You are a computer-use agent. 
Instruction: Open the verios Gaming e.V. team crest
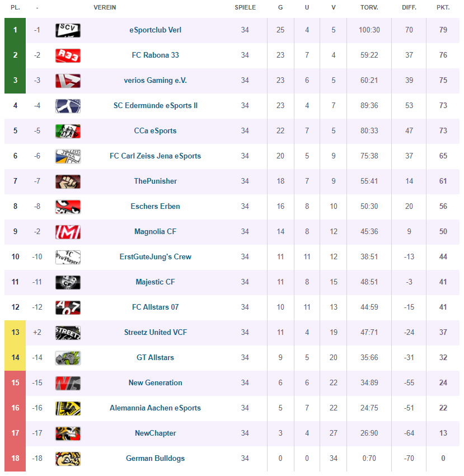[x=68, y=81]
